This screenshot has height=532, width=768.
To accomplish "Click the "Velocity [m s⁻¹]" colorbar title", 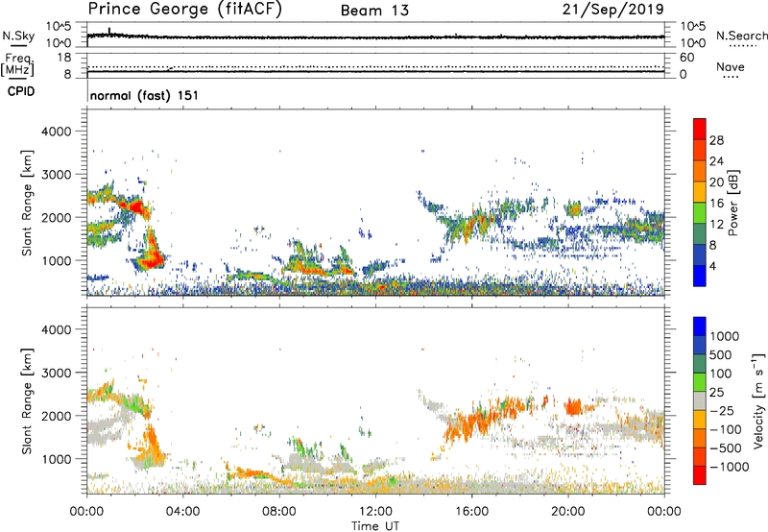I will [758, 400].
